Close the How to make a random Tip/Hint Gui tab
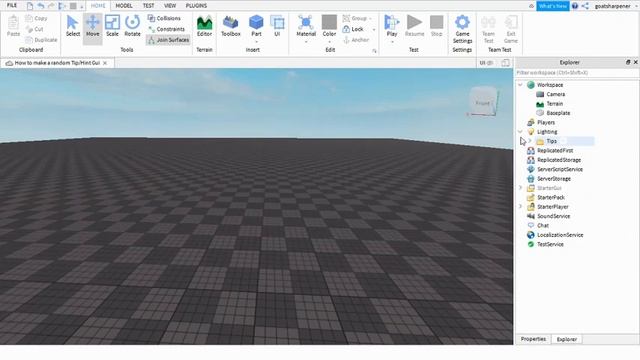This screenshot has height=360, width=640. (x=105, y=63)
